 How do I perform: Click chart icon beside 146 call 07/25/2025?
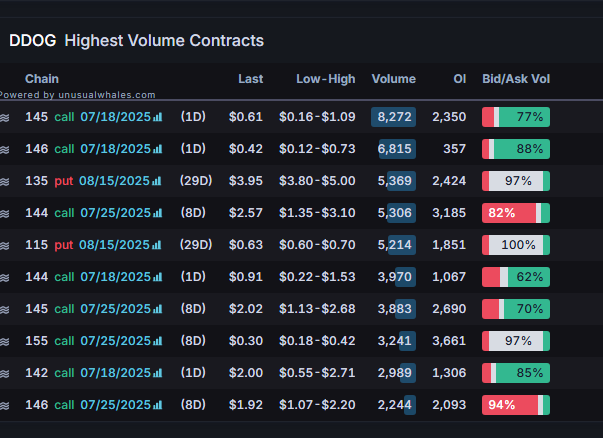point(158,405)
